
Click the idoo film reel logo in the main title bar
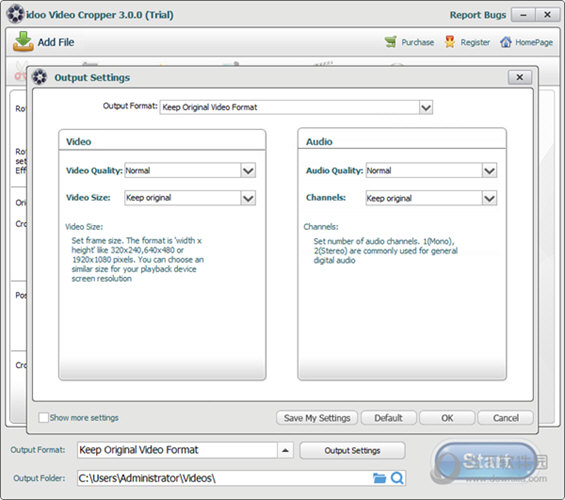pos(15,14)
